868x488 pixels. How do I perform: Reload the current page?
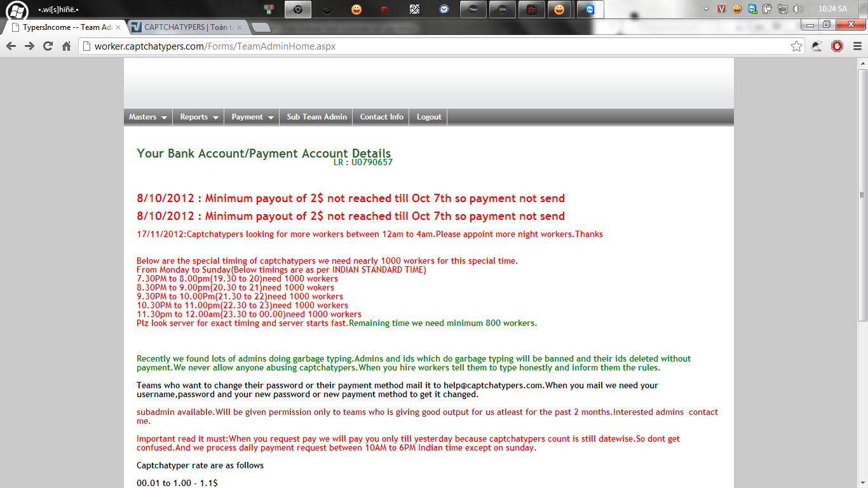click(x=48, y=46)
